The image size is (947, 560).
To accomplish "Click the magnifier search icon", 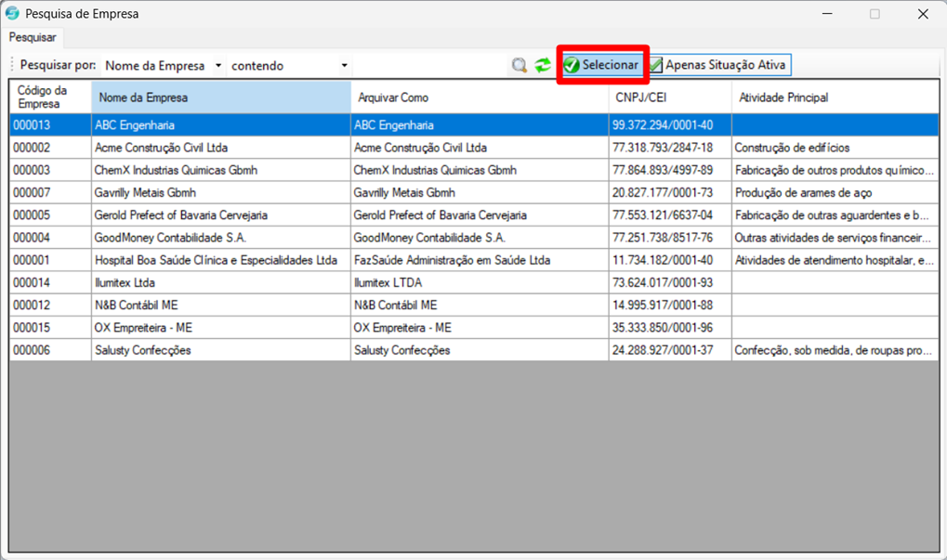I will pos(520,65).
